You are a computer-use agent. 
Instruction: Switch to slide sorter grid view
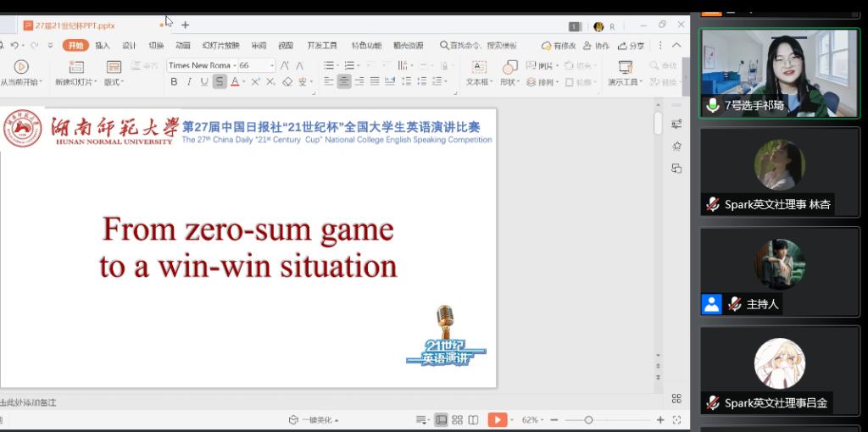tap(457, 420)
